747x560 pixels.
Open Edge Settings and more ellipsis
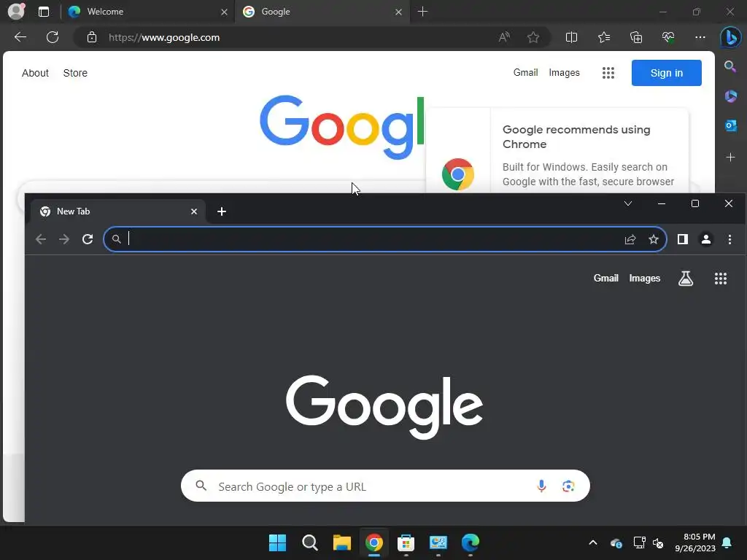(700, 37)
